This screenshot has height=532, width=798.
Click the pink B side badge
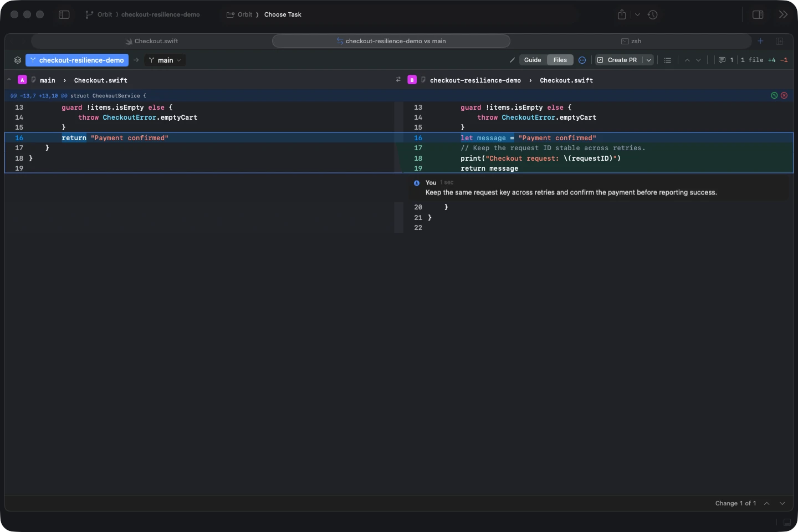[x=412, y=80]
